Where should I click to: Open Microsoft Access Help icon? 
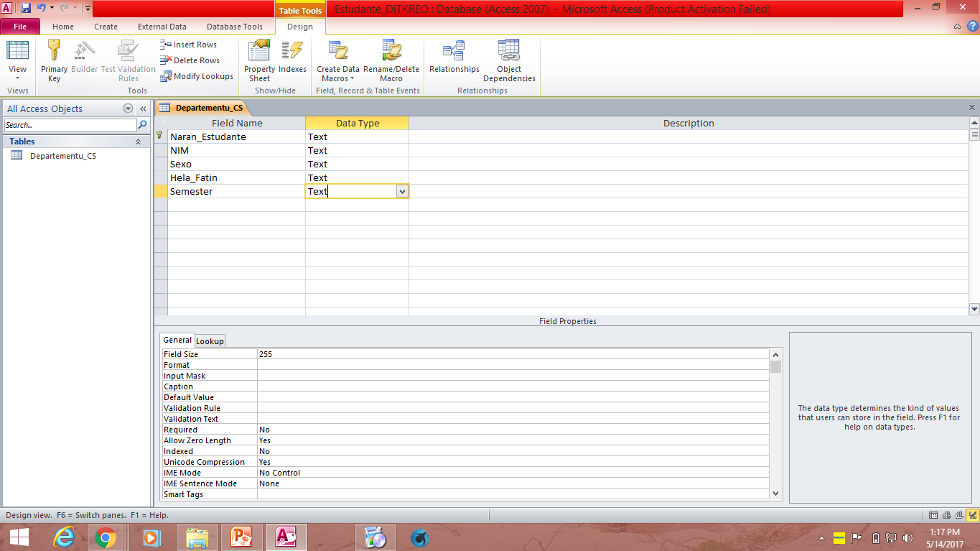click(971, 27)
